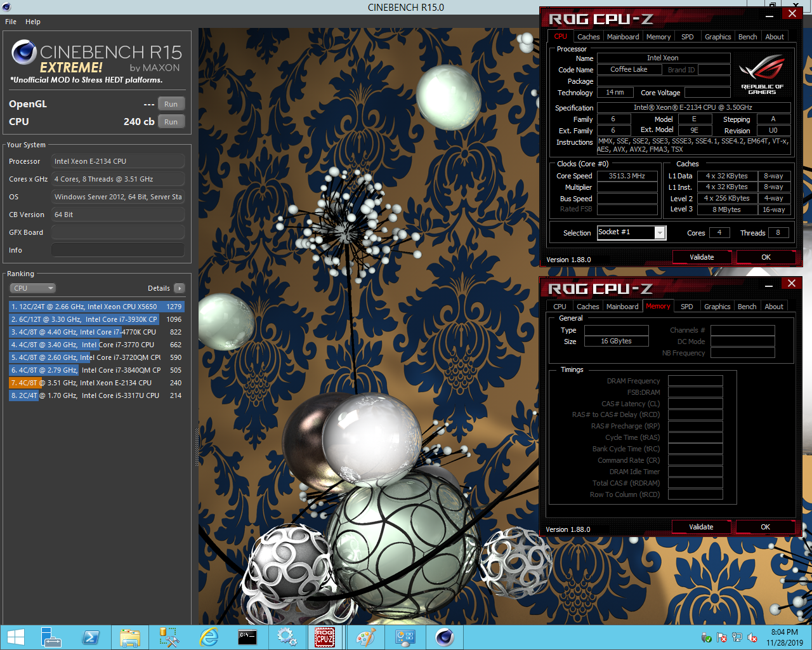Viewport: 812px width, 650px height.
Task: Click the Republic of Gamers logo
Action: (x=762, y=75)
